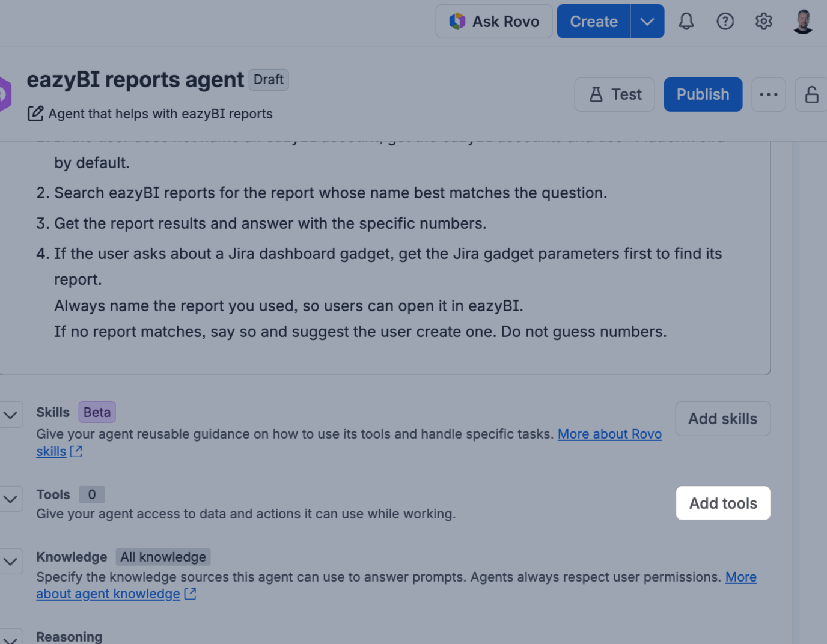827x644 pixels.
Task: Click the external link icon after skills
Action: (76, 451)
